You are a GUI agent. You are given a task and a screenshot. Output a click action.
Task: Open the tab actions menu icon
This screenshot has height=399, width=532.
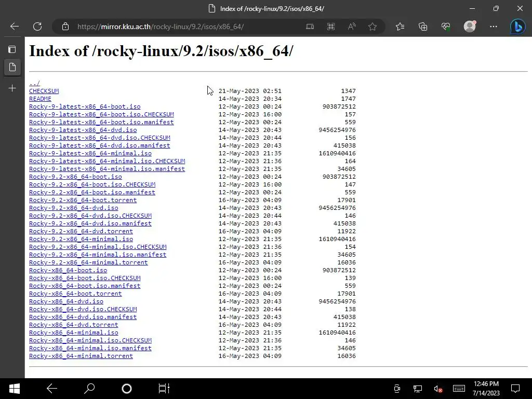(12, 49)
